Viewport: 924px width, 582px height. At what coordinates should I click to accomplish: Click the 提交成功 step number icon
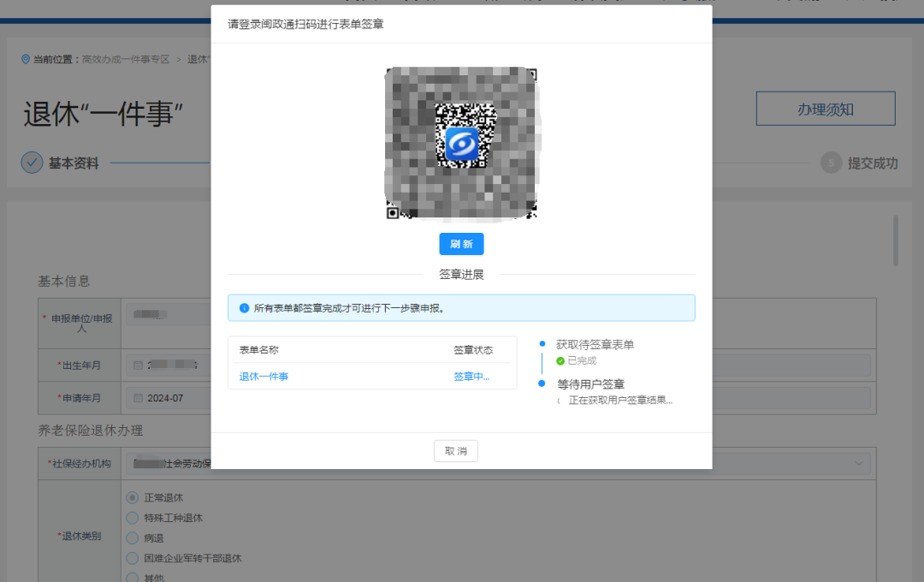831,163
